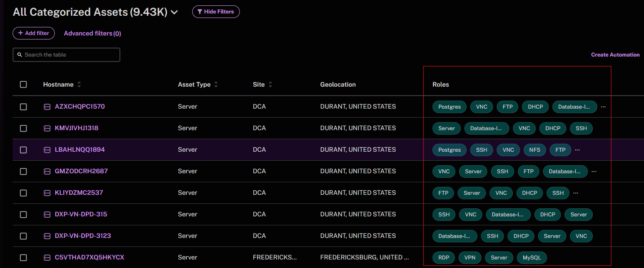Click DURANT geolocation in KMVJIVHJ1318 row

point(358,128)
